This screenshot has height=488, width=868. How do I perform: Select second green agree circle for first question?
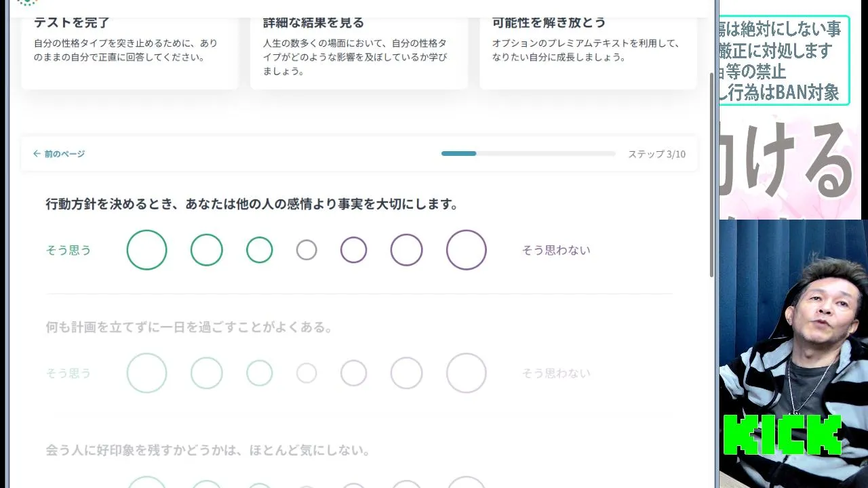point(207,250)
